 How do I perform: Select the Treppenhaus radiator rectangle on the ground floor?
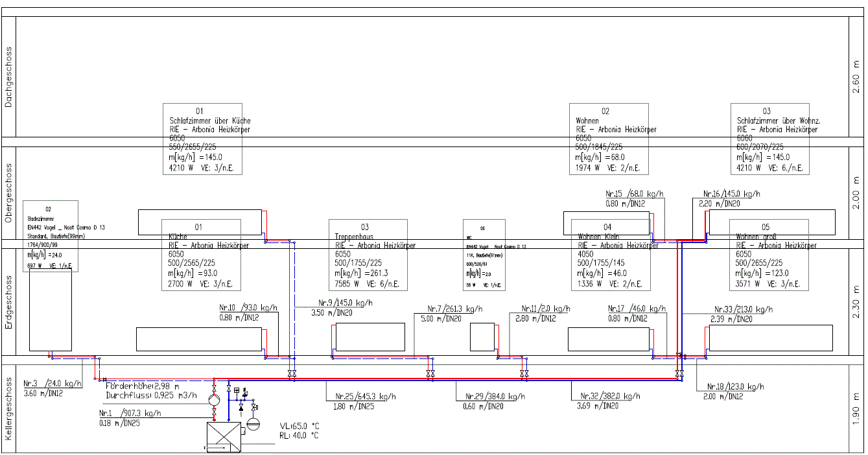click(370, 337)
